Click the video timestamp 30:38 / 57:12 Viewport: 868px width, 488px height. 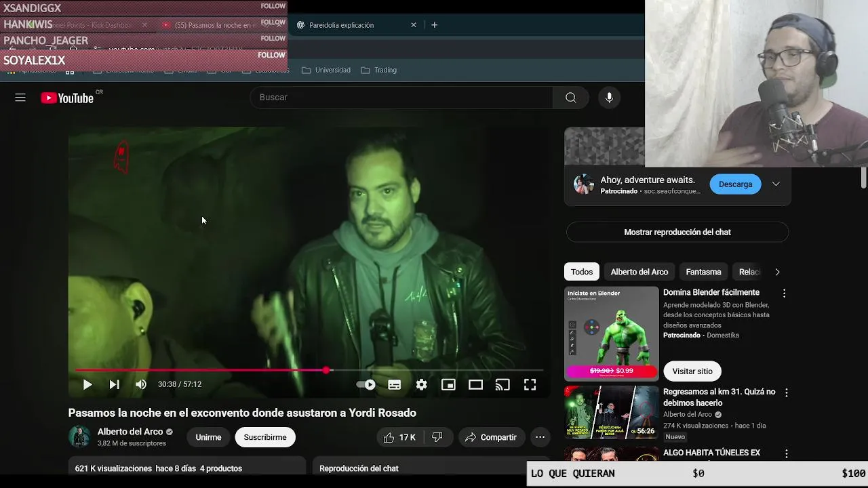[x=180, y=384]
